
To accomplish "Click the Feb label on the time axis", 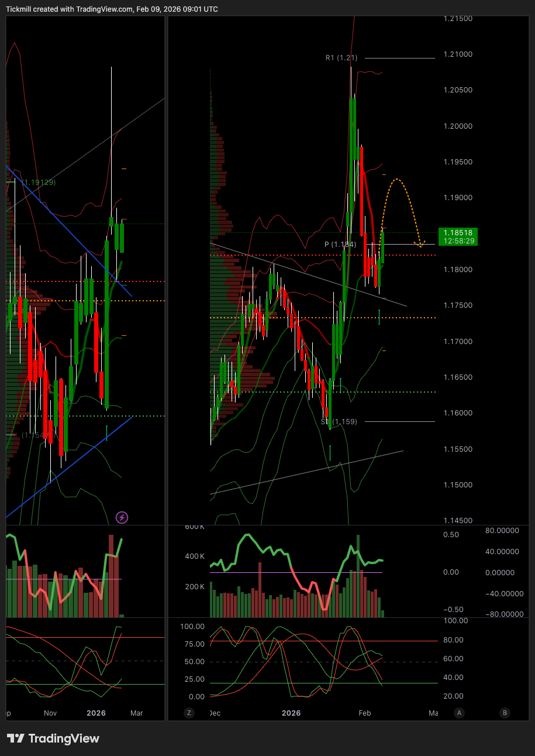I will (364, 713).
